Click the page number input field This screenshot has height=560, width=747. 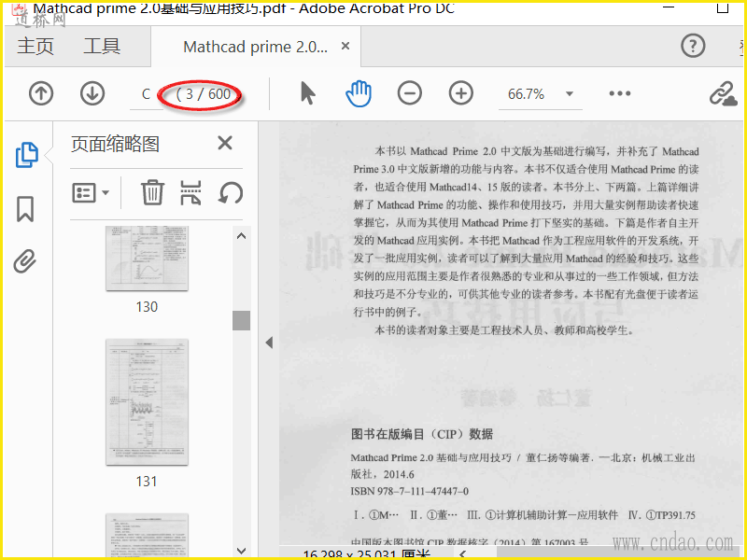point(147,94)
